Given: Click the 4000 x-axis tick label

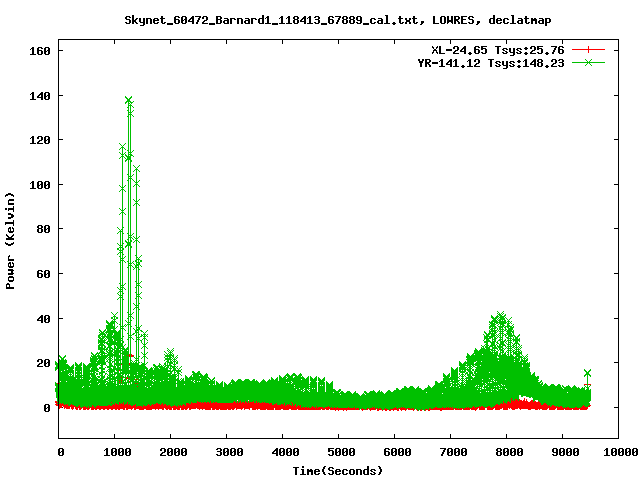Looking at the screenshot, I should pos(285,452).
